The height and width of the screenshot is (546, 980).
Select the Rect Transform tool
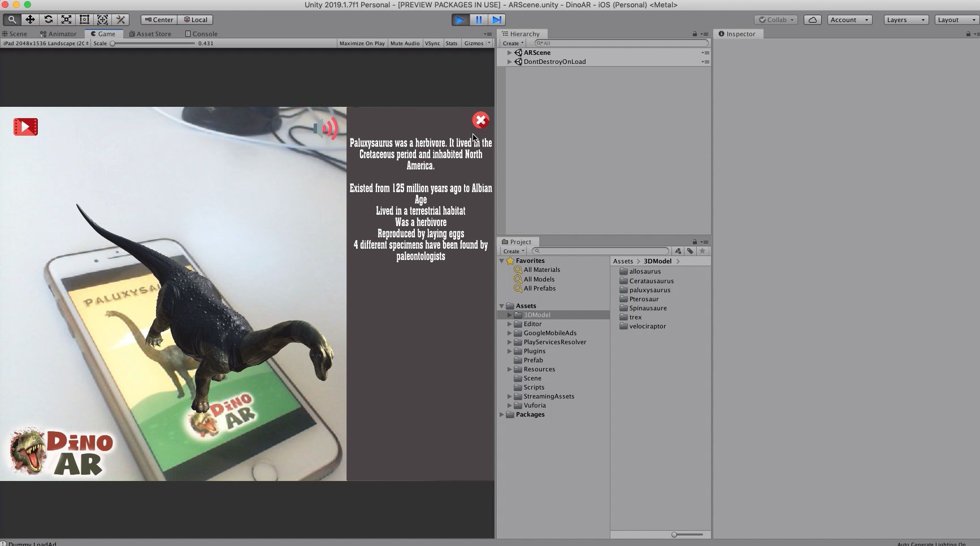pyautogui.click(x=84, y=20)
